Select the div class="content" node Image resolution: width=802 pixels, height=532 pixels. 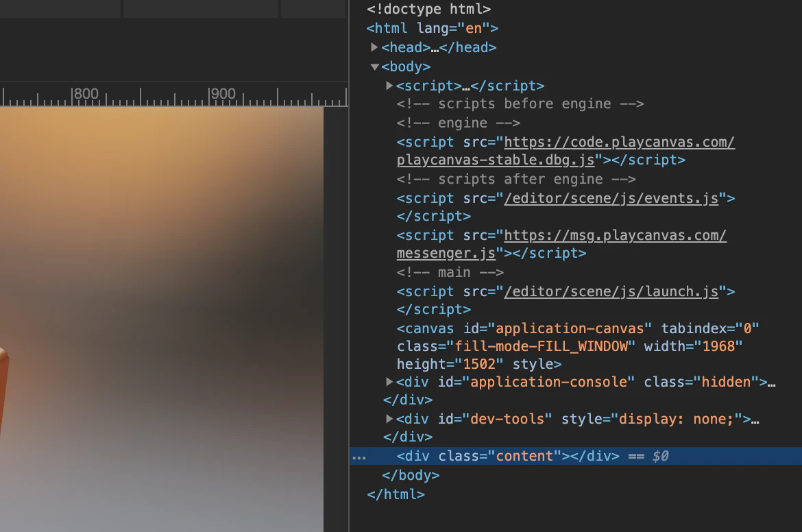pyautogui.click(x=508, y=456)
